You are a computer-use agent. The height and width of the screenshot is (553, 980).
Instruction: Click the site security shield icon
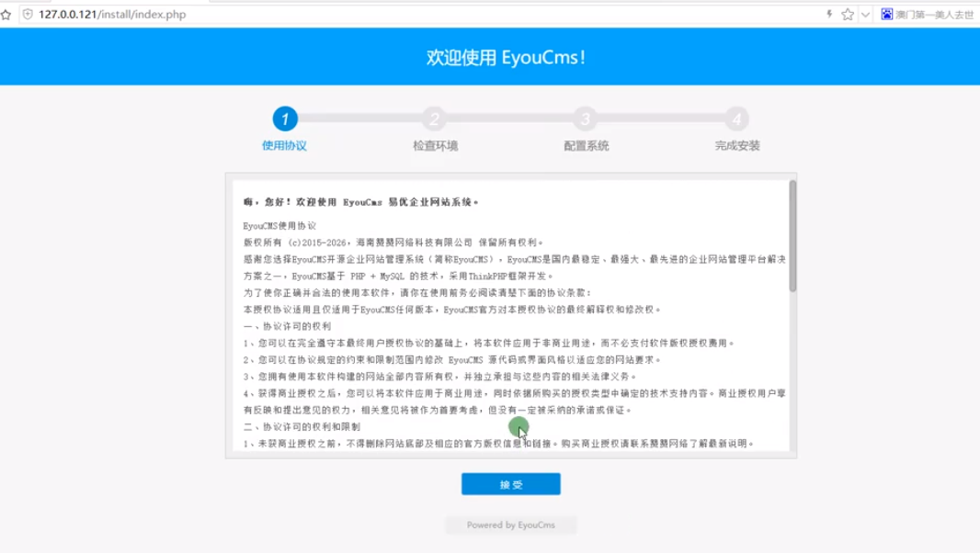coord(28,15)
